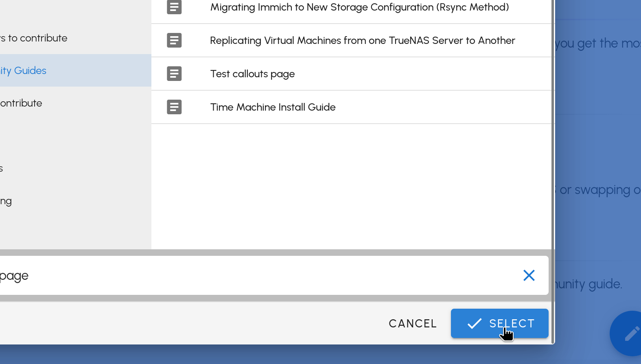Image resolution: width=641 pixels, height=364 pixels.
Task: Open the Guides folder in the tree
Action: pyautogui.click(x=75, y=70)
